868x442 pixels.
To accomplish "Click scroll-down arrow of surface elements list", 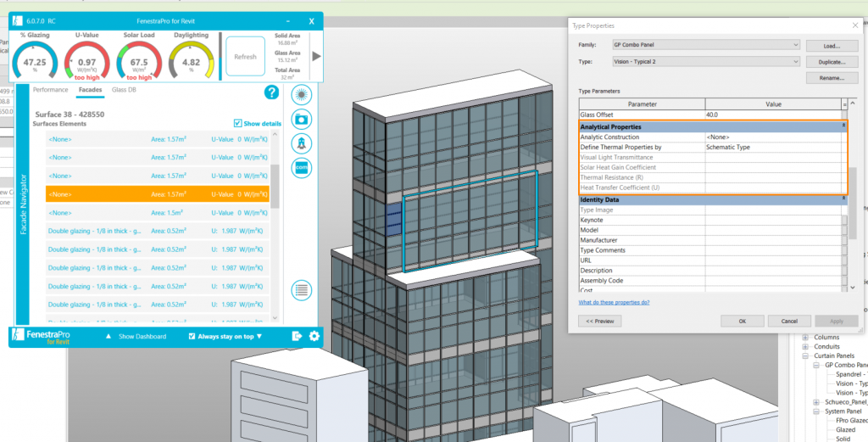I will [275, 318].
